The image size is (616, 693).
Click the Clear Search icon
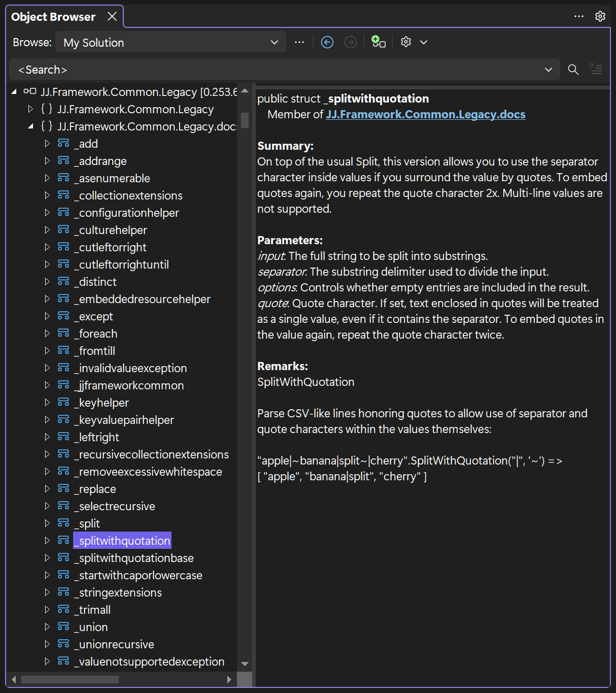(x=596, y=69)
